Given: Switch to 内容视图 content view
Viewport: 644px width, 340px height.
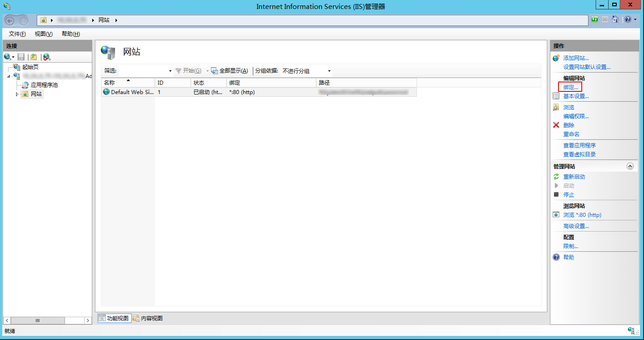Looking at the screenshot, I should click(x=148, y=318).
